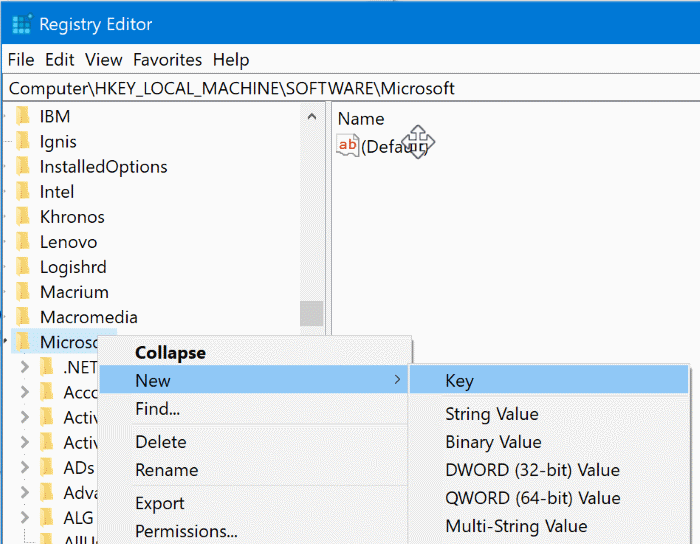The image size is (700, 544).
Task: Expand the ADs subkey chevron
Action: coord(25,467)
